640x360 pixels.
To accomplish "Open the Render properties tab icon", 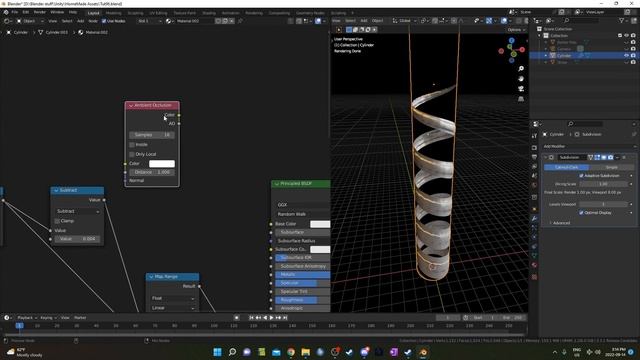I will click(534, 147).
